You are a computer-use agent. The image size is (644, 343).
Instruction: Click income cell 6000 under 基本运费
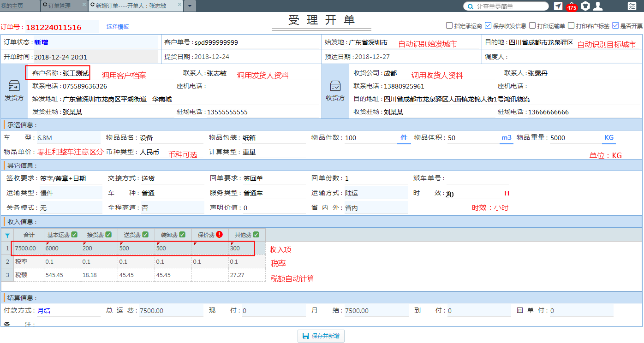[x=62, y=248]
